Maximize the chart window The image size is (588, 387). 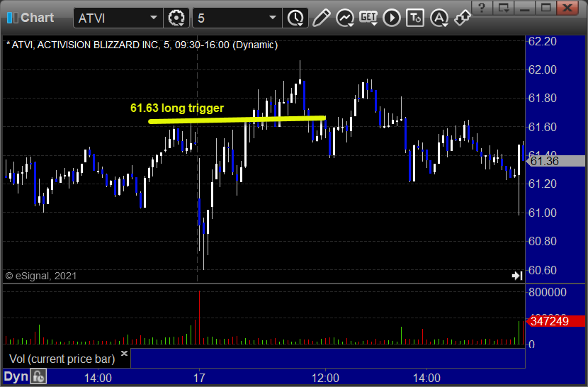pyautogui.click(x=545, y=8)
